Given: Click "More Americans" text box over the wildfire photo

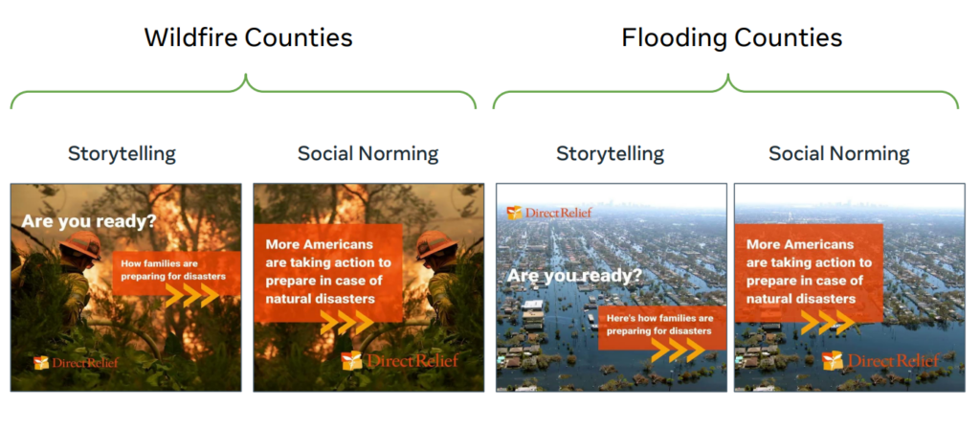Looking at the screenshot, I should coord(328,271).
